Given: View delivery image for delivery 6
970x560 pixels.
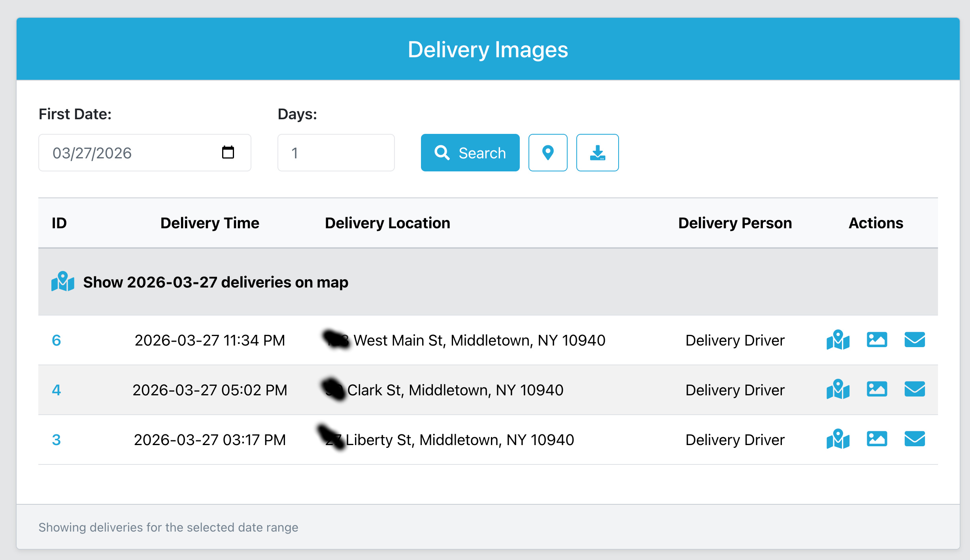Looking at the screenshot, I should tap(877, 340).
